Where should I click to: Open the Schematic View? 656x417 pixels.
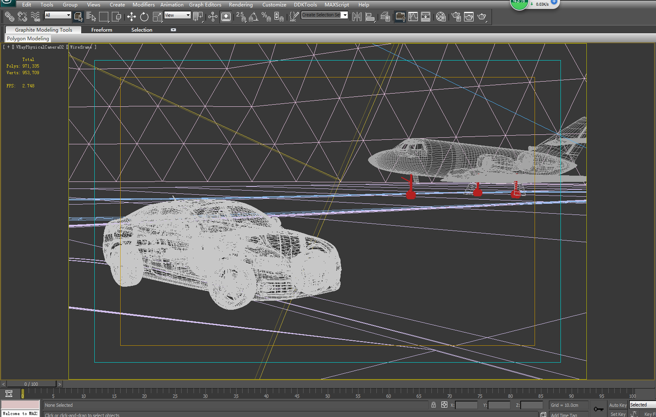point(425,16)
